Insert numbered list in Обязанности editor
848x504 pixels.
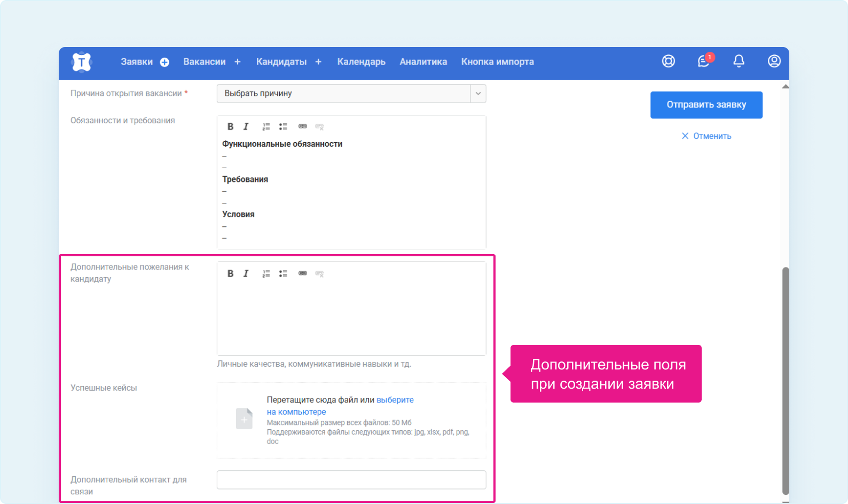pos(266,127)
